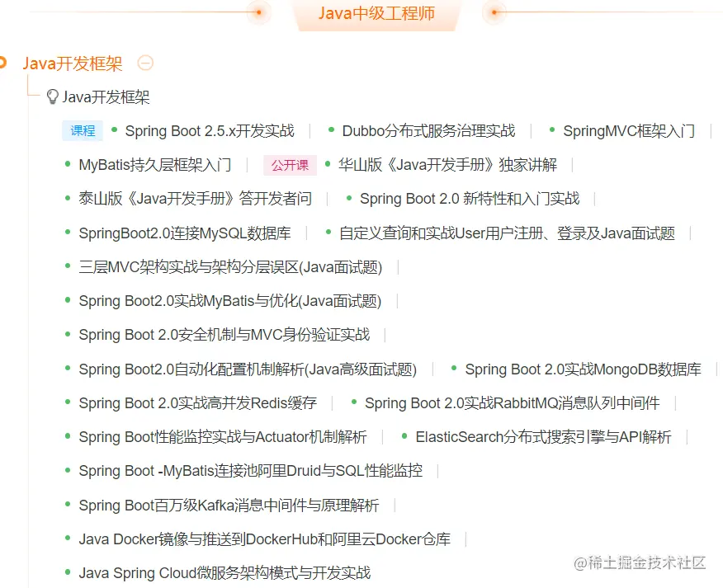Open ElasticSearch分布式搜索引擎与API解析 course
Image resolution: width=723 pixels, height=588 pixels.
click(x=543, y=437)
